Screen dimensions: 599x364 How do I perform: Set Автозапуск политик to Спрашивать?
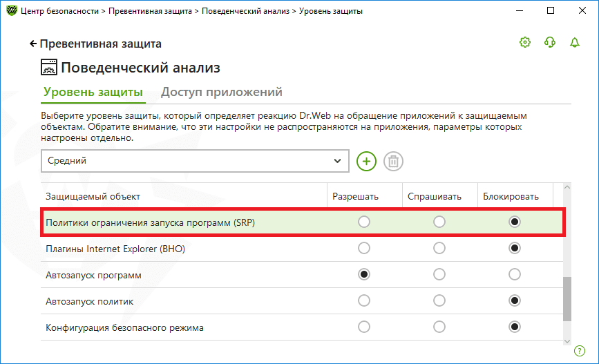tap(439, 300)
